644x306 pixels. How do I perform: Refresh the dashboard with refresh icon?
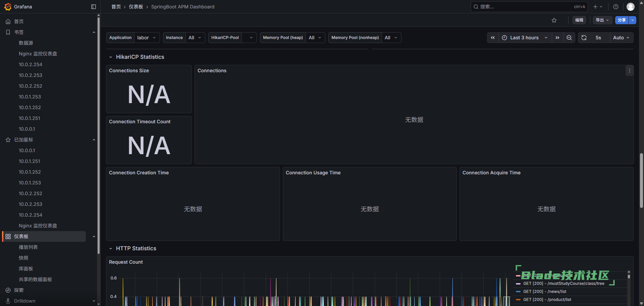pos(584,38)
